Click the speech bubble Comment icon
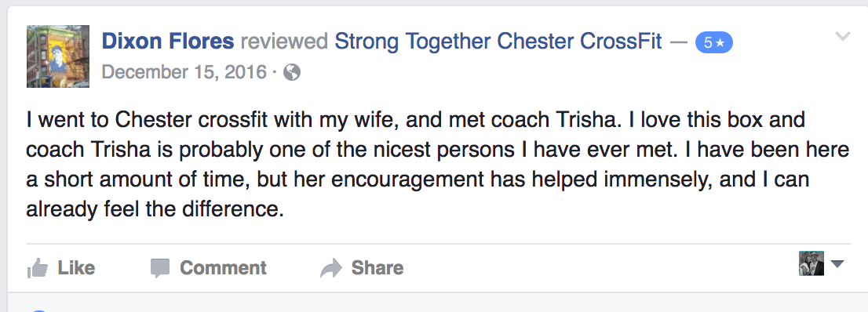Viewport: 868px width, 312px height. [x=160, y=268]
